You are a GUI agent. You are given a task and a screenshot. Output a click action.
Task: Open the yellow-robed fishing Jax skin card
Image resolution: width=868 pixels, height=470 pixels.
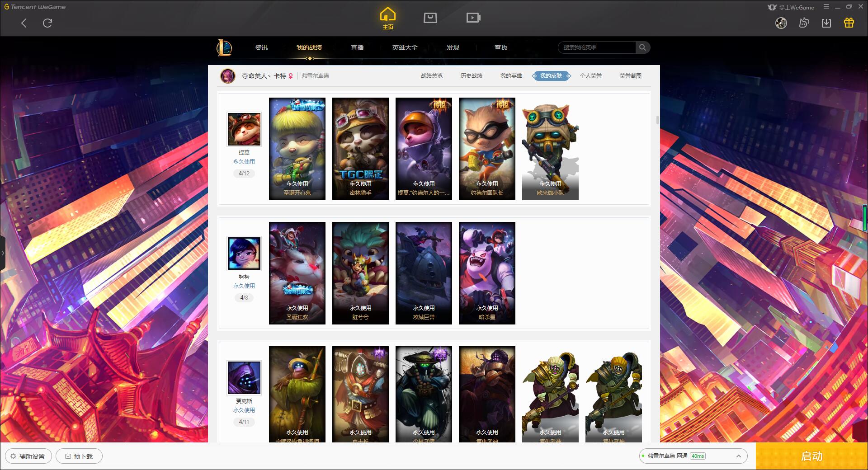[x=297, y=394]
